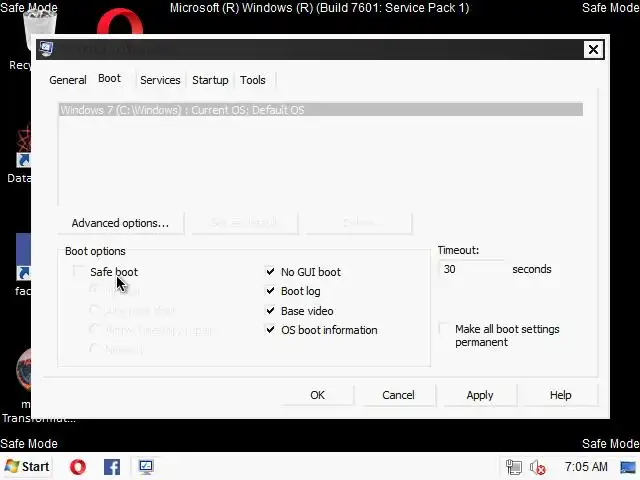Click the Show desktop icon in tray
640x480 pixels.
click(628, 467)
